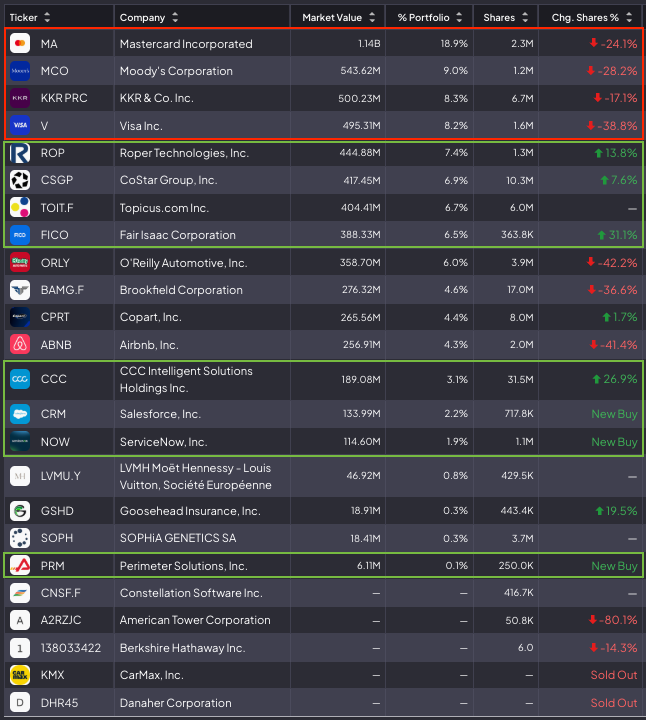646x720 pixels.
Task: Sort table by Ticker column arrows
Action: click(47, 17)
